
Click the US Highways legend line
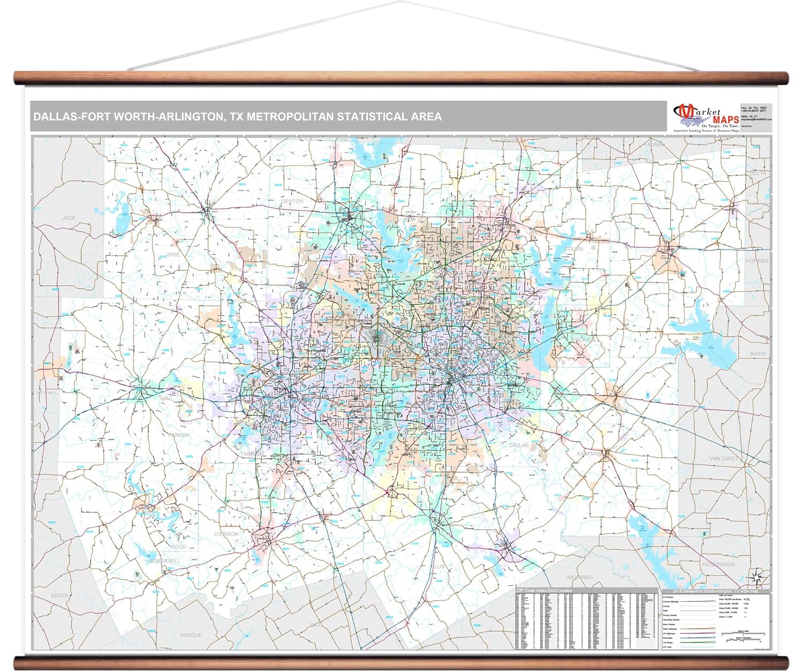[x=698, y=633]
